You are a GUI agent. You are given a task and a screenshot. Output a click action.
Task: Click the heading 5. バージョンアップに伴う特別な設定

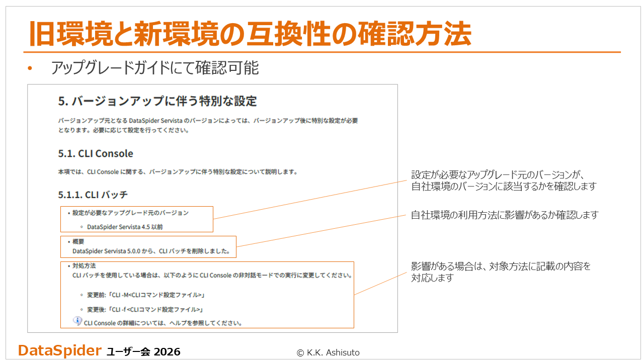pos(157,101)
